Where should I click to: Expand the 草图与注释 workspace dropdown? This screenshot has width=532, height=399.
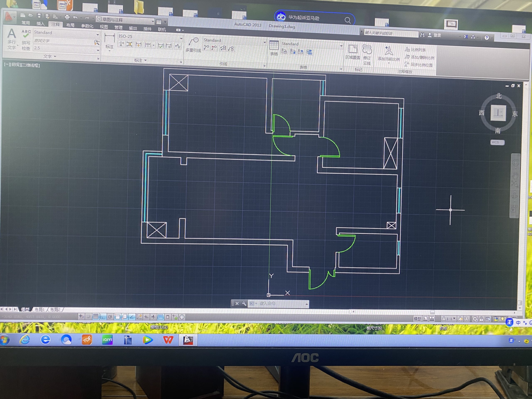(x=153, y=21)
